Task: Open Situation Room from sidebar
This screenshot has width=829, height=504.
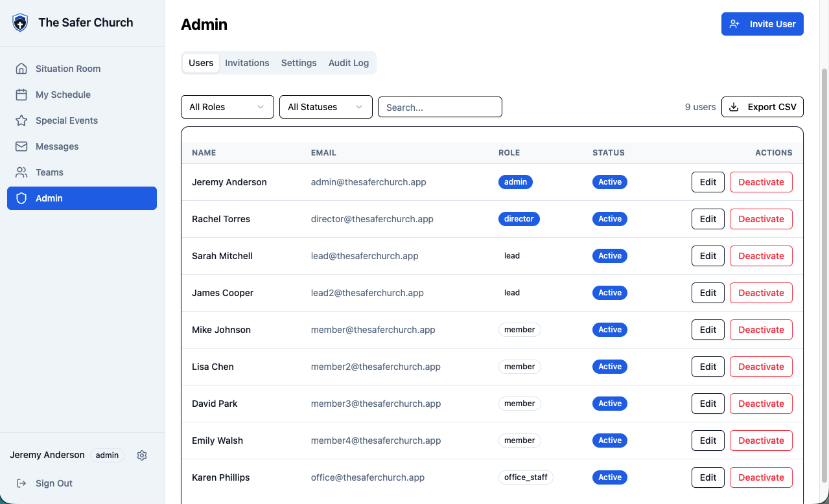Action: (82, 69)
